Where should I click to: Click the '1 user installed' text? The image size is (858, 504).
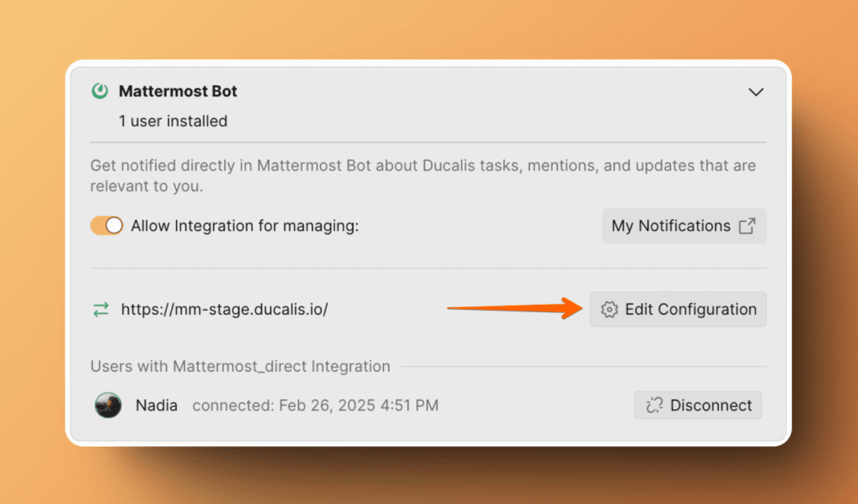click(173, 121)
